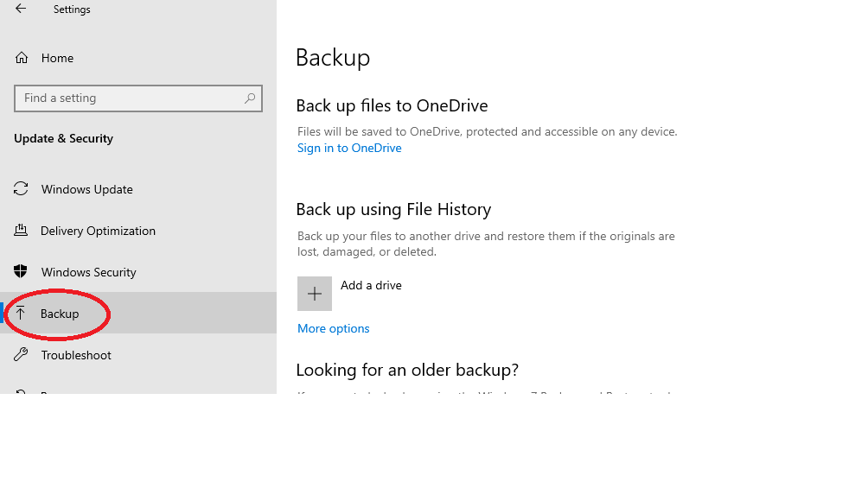868x482 pixels.
Task: Open the Home settings page
Action: (138, 58)
